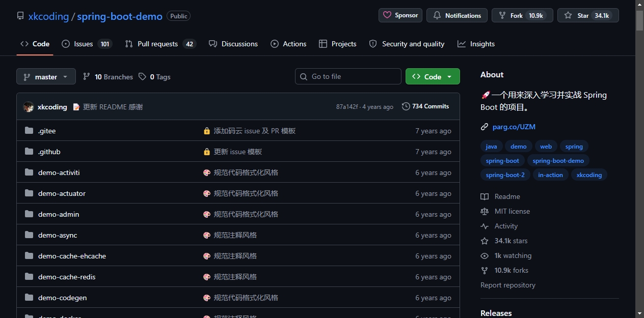Click the Sponsor heart button
Viewport: 644px width, 318px height.
click(400, 15)
